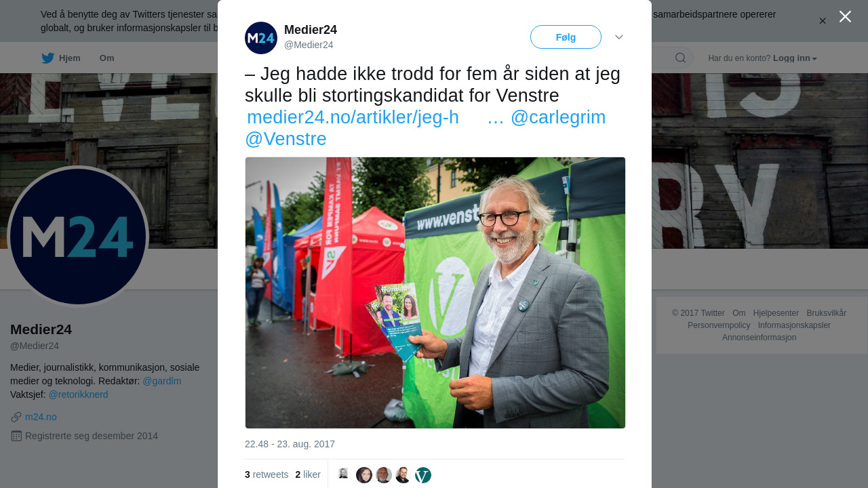The image size is (868, 488).
Task: Click the second liker's avatar
Action: click(364, 475)
